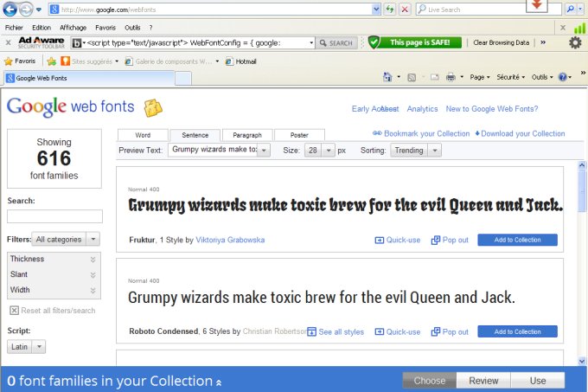Click the Quick-use icon for Fruktur

pyautogui.click(x=379, y=240)
